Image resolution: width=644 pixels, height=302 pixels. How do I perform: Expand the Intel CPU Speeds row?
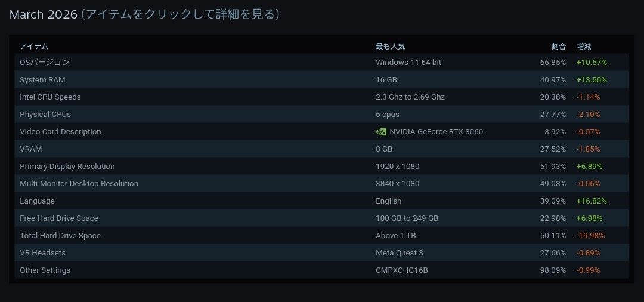click(50, 97)
